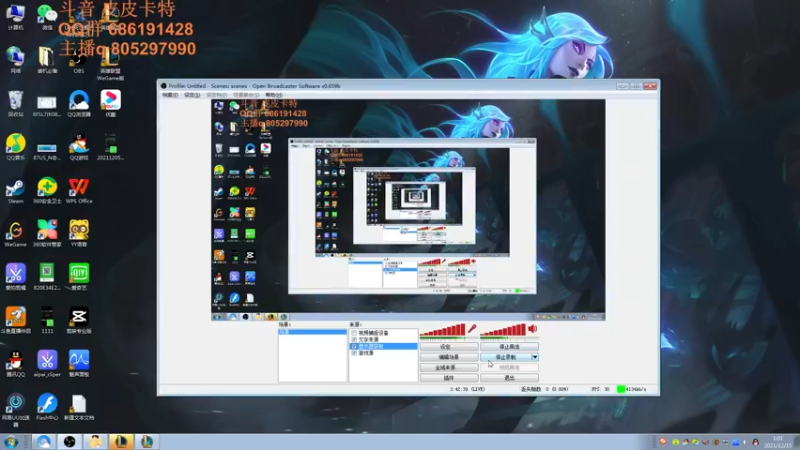This screenshot has width=800, height=450.
Task: Expand the 停止录制 dropdown arrow
Action: click(x=535, y=357)
